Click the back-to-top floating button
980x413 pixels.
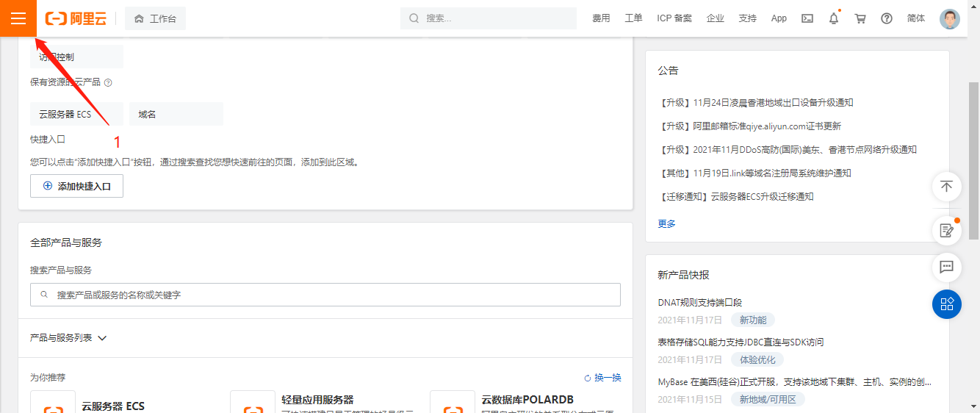pyautogui.click(x=946, y=186)
